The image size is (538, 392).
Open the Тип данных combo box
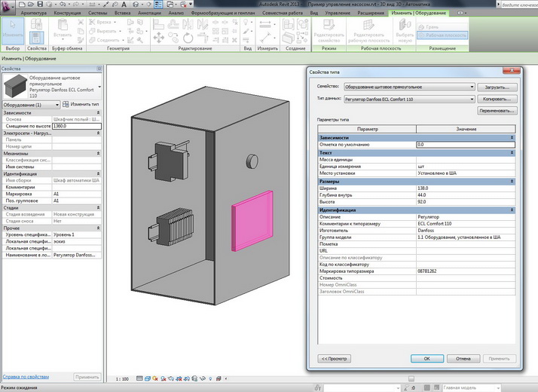click(x=409, y=100)
